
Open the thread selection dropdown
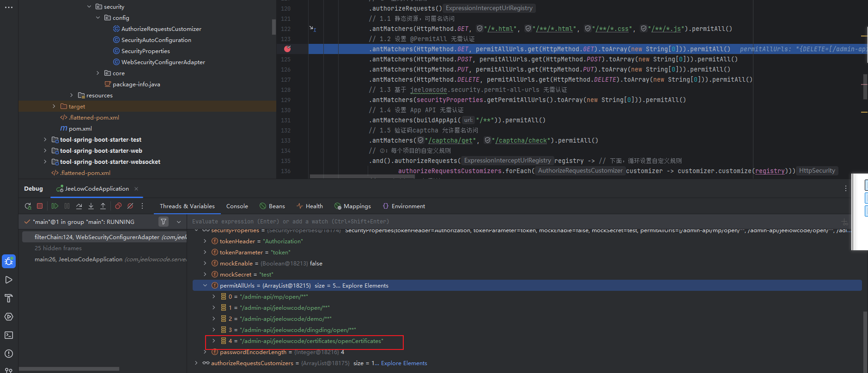click(179, 222)
